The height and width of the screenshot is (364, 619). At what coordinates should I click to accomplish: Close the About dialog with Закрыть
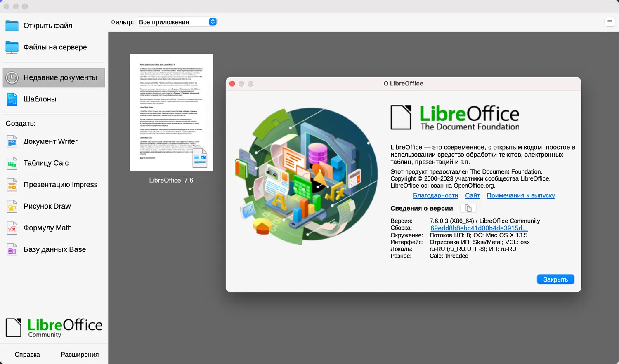tap(555, 279)
